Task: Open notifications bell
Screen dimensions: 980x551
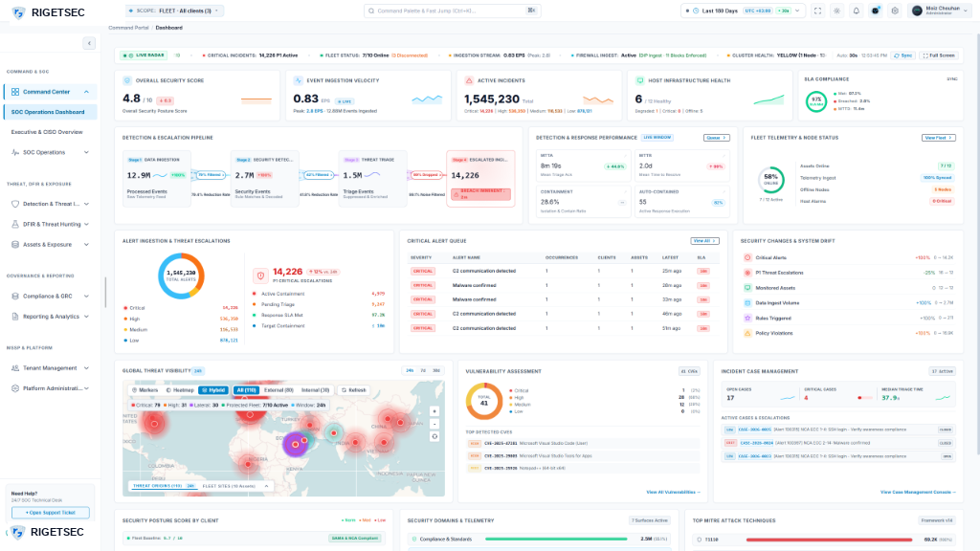Action: pyautogui.click(x=857, y=11)
